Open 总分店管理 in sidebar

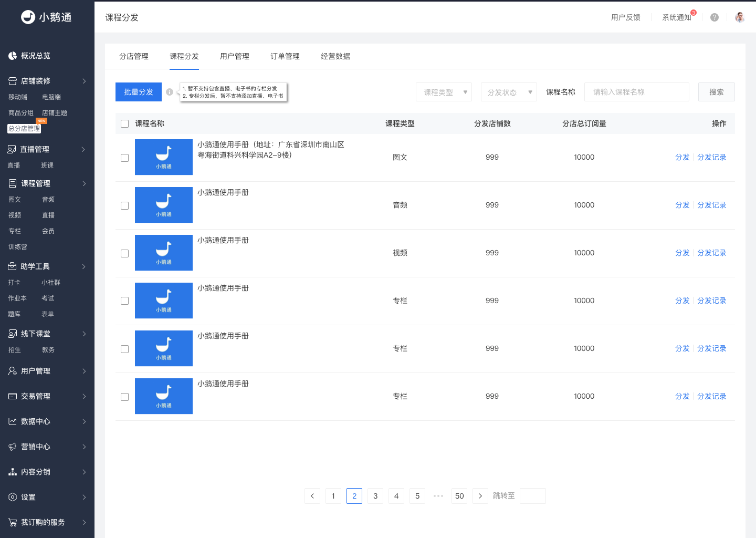click(24, 128)
